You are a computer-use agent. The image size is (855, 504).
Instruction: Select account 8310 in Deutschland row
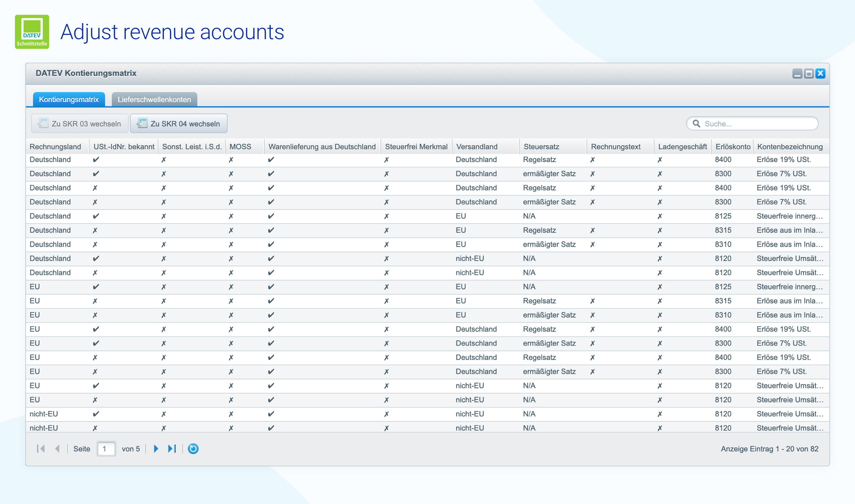[x=723, y=244]
